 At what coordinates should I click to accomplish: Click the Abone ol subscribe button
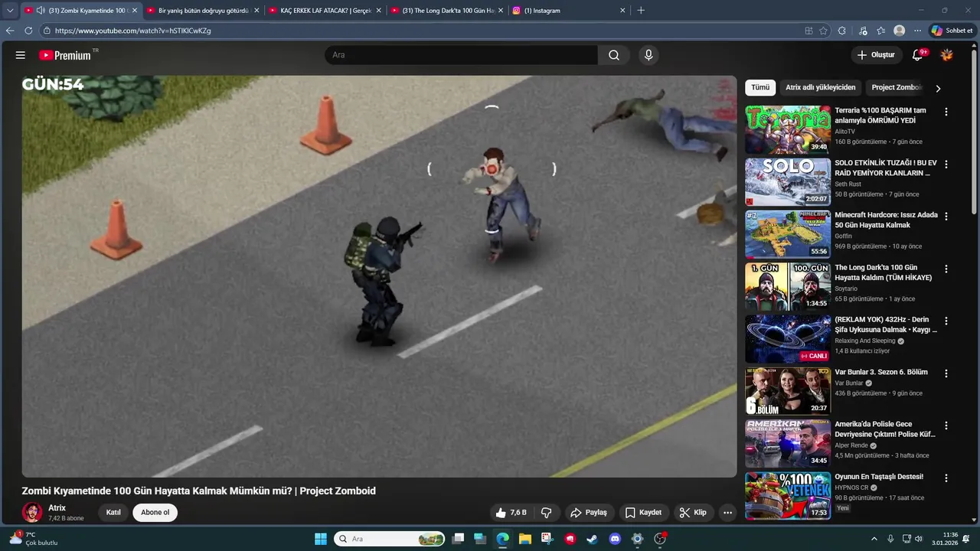(x=155, y=513)
